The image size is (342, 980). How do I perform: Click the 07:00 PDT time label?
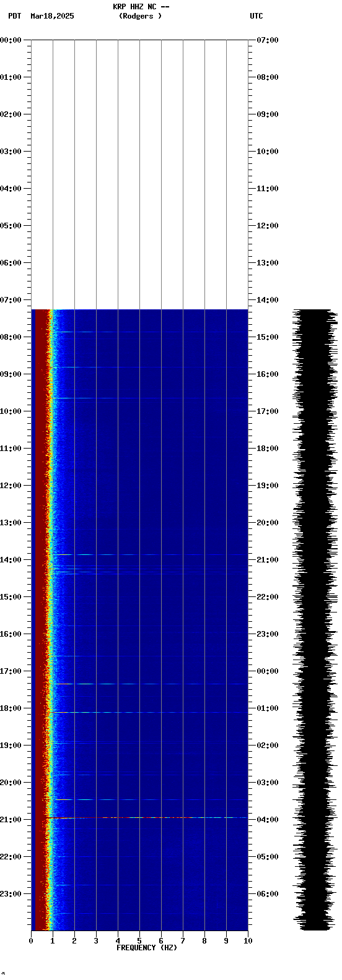(11, 300)
